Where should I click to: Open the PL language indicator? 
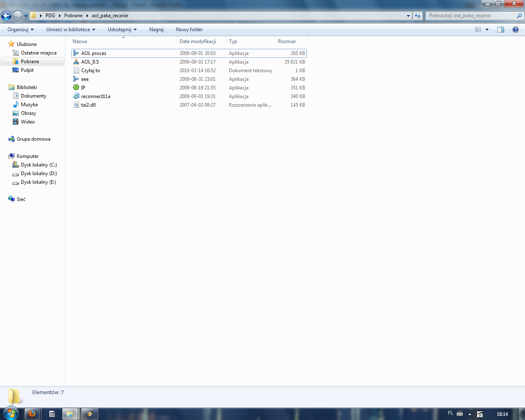(x=450, y=413)
